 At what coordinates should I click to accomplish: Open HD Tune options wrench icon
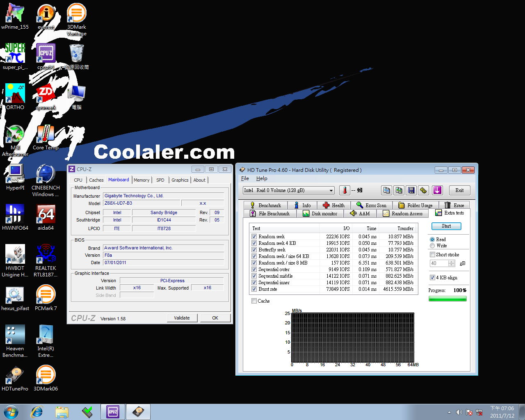tap(423, 190)
